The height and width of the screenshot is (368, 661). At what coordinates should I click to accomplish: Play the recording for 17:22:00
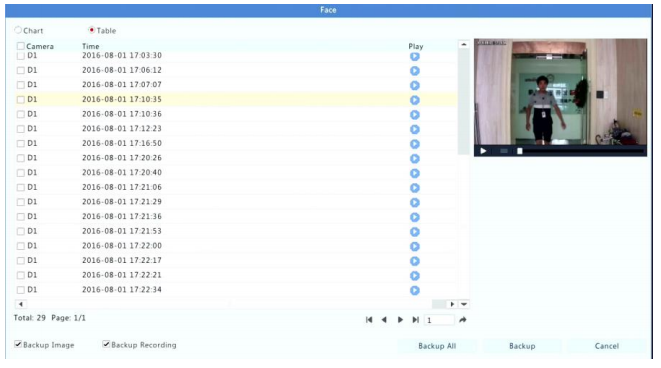click(x=415, y=246)
